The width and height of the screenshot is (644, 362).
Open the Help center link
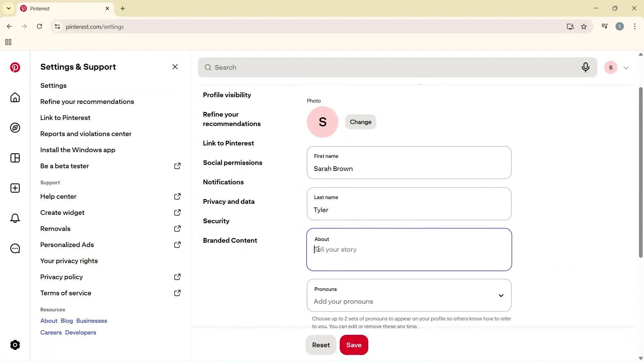(x=58, y=196)
